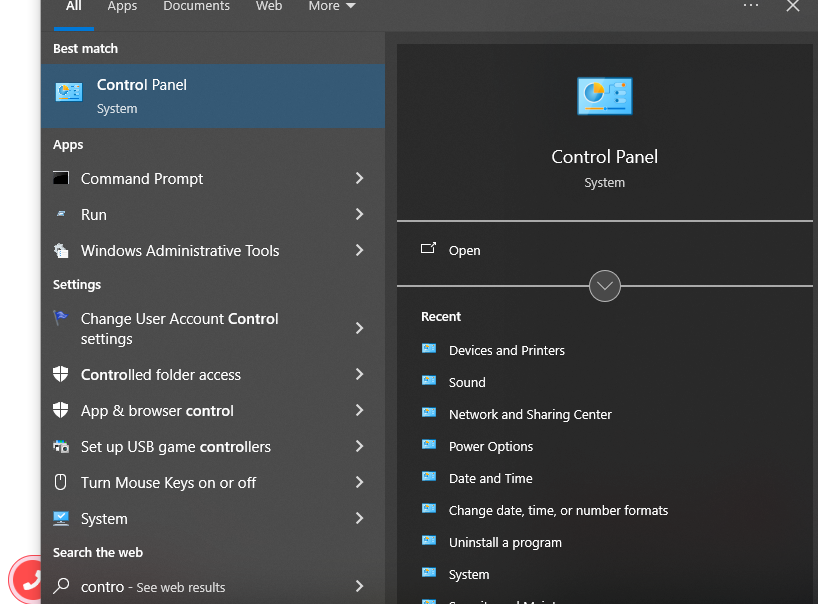Open Windows Administrative Tools icon
The image size is (818, 604).
[x=61, y=250]
